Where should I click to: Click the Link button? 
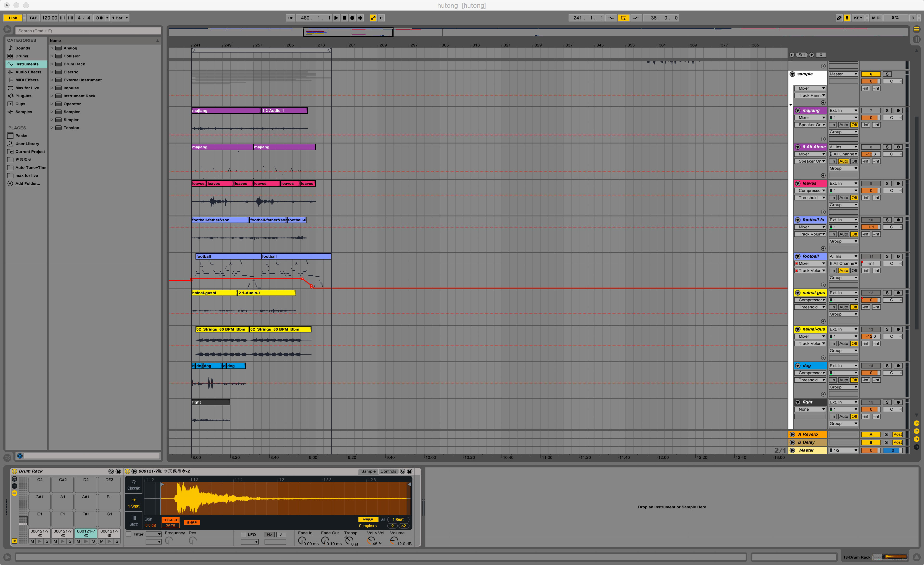[x=13, y=18]
